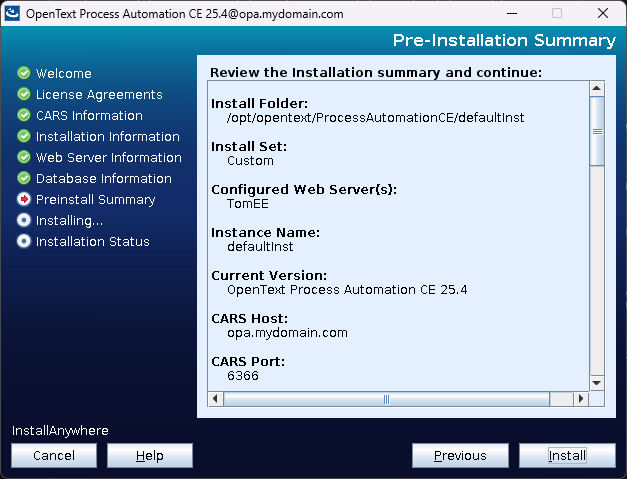Click the Installing... pending step icon

[x=24, y=220]
